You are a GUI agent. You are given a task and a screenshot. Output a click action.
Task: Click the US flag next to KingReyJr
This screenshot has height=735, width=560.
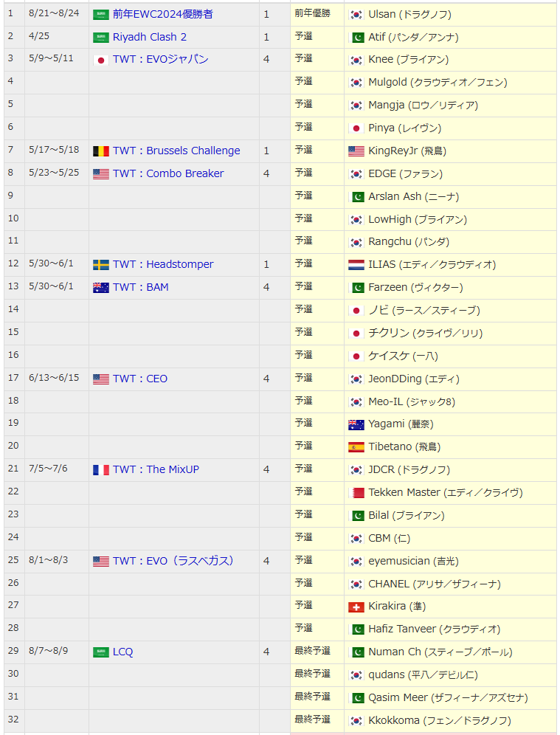pos(356,151)
